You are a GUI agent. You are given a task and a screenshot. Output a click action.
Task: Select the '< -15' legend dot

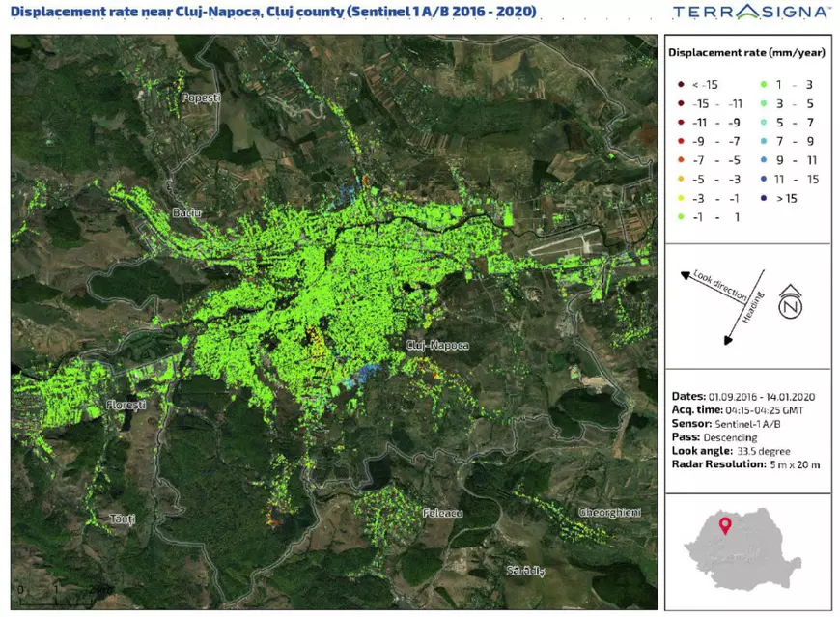pos(682,85)
